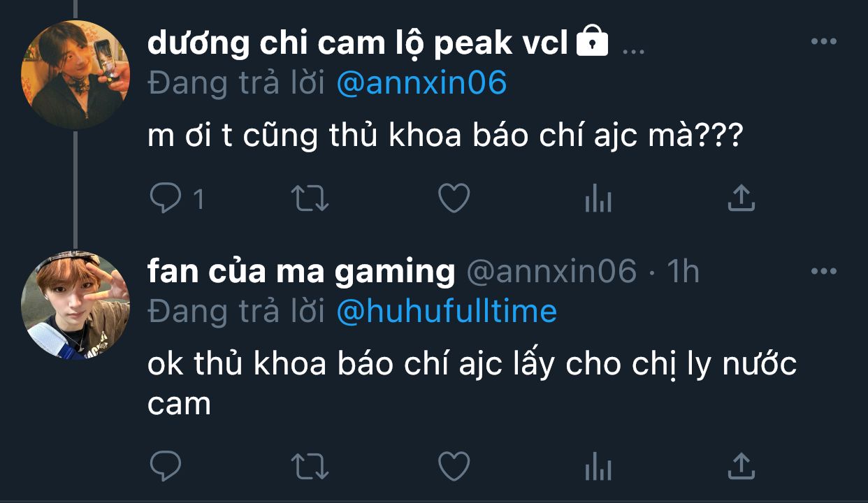Open the fan của ma gaming display name
Image resolution: width=868 pixels, height=503 pixels.
click(301, 271)
